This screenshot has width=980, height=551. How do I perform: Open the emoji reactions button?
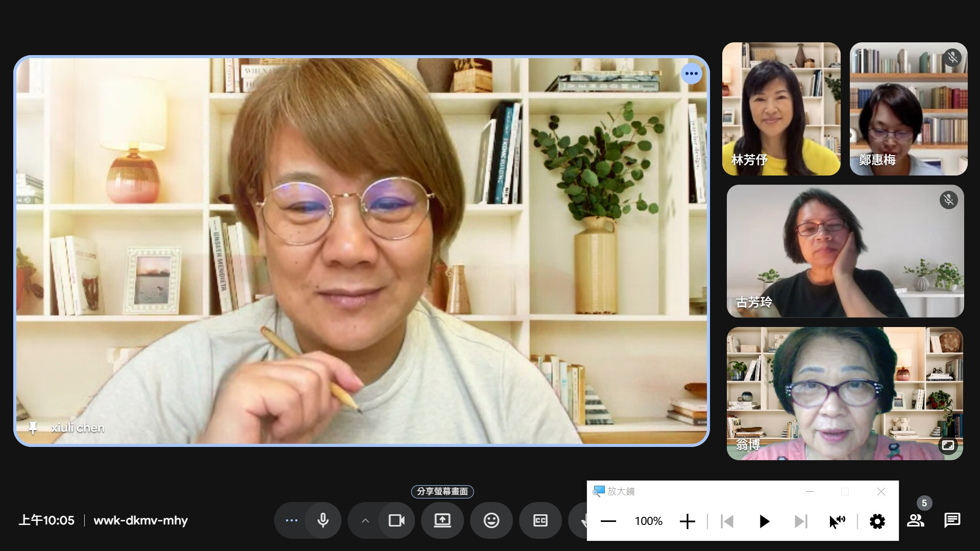pyautogui.click(x=491, y=520)
